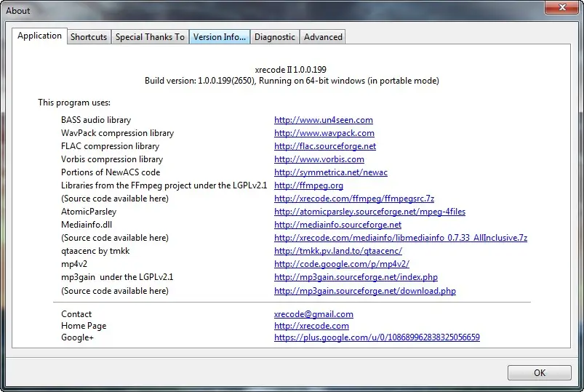Viewport: 584px width, 392px height.
Task: Open the plus.google.com profile link
Action: (377, 337)
